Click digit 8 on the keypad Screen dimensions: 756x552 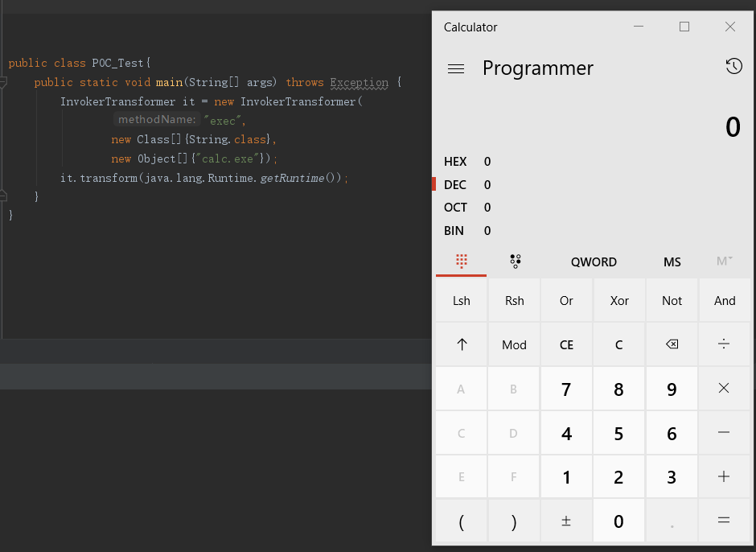pyautogui.click(x=619, y=389)
